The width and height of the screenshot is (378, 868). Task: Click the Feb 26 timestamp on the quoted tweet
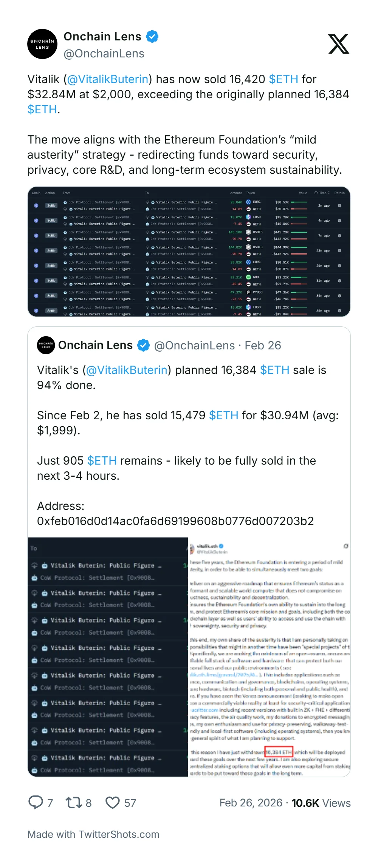click(263, 345)
